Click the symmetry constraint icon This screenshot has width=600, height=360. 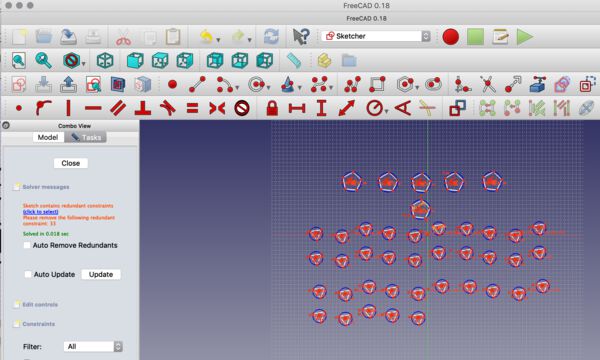click(217, 108)
